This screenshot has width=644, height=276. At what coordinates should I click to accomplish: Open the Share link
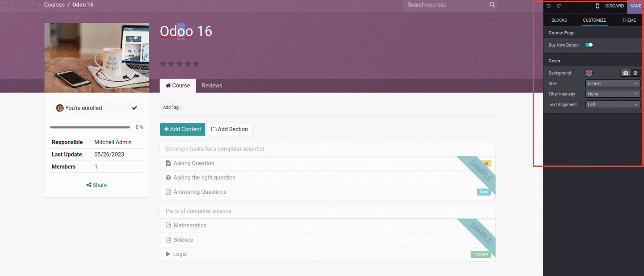tap(97, 185)
